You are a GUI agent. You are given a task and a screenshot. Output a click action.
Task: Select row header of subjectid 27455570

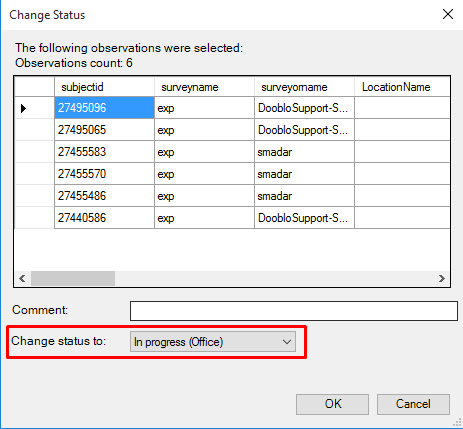click(x=35, y=174)
